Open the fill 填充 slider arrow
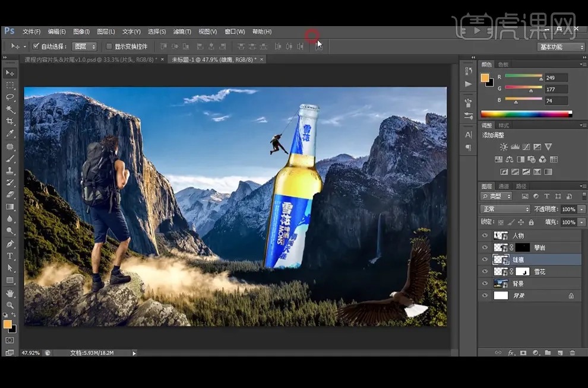Viewport: 588px width, 388px height. 582,222
